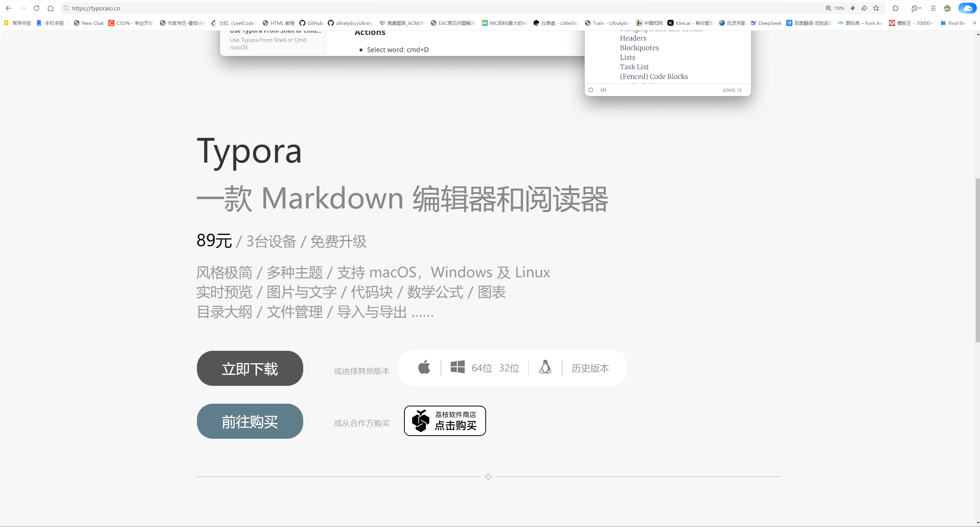Image resolution: width=980 pixels, height=527 pixels.
Task: Go to browser home page
Action: click(x=51, y=8)
